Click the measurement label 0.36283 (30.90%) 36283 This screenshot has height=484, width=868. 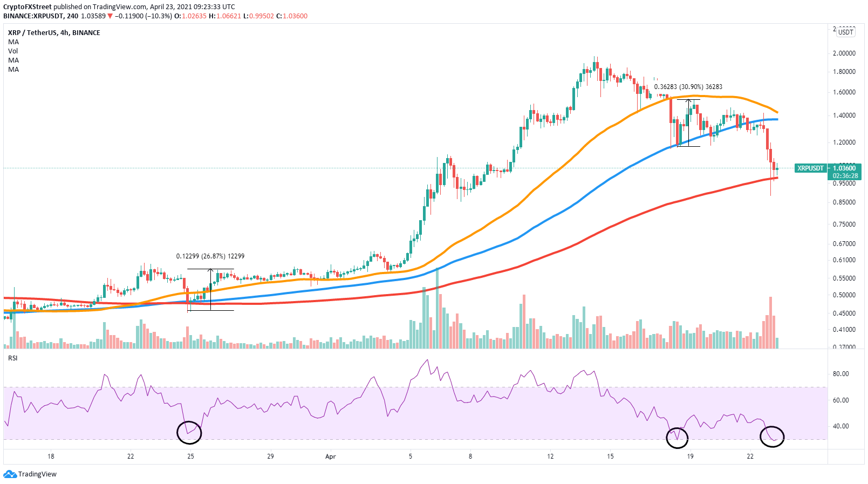688,87
